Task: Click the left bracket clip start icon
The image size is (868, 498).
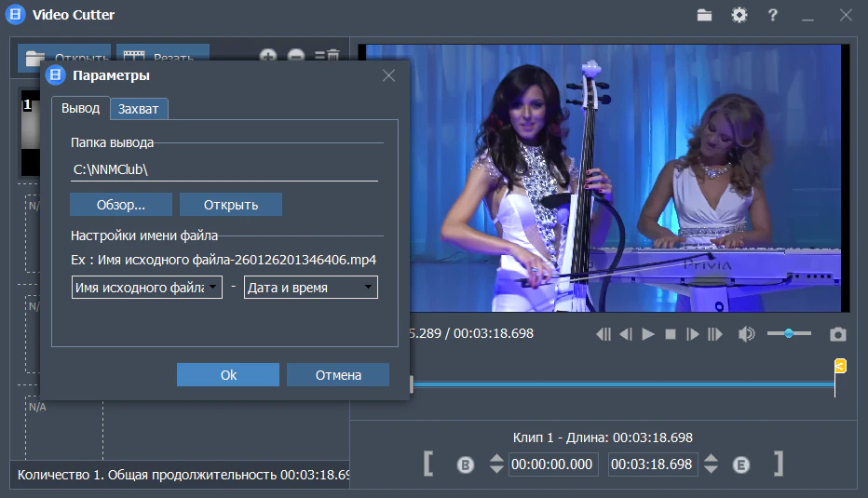Action: pyautogui.click(x=427, y=464)
